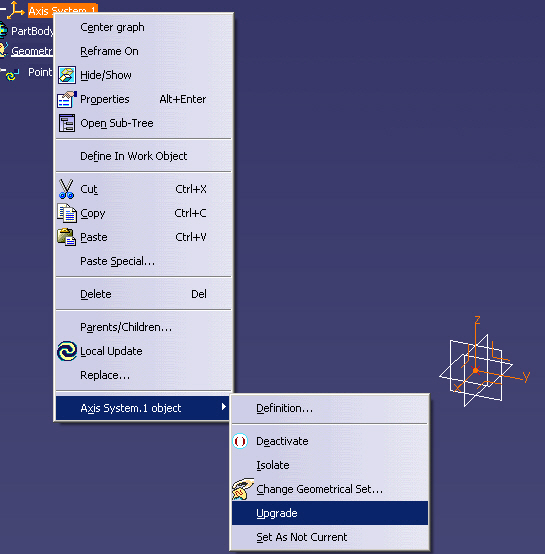This screenshot has height=554, width=545.
Task: Click the Paste clipboard icon
Action: [x=66, y=237]
